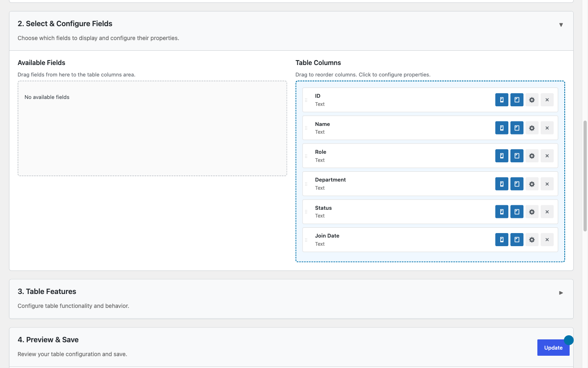
Task: Collapse the Select & Configure Fields section
Action: click(x=561, y=25)
